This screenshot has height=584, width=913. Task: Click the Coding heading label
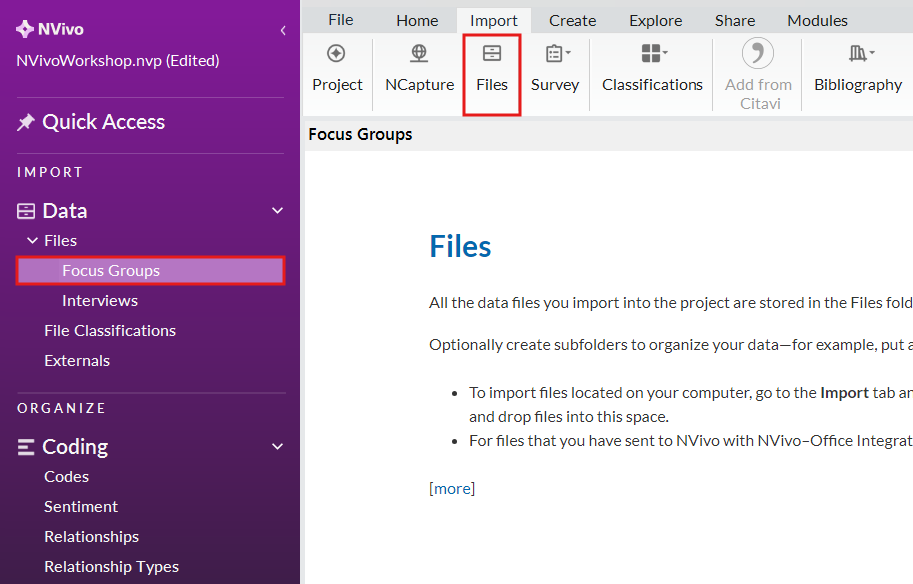tap(75, 447)
